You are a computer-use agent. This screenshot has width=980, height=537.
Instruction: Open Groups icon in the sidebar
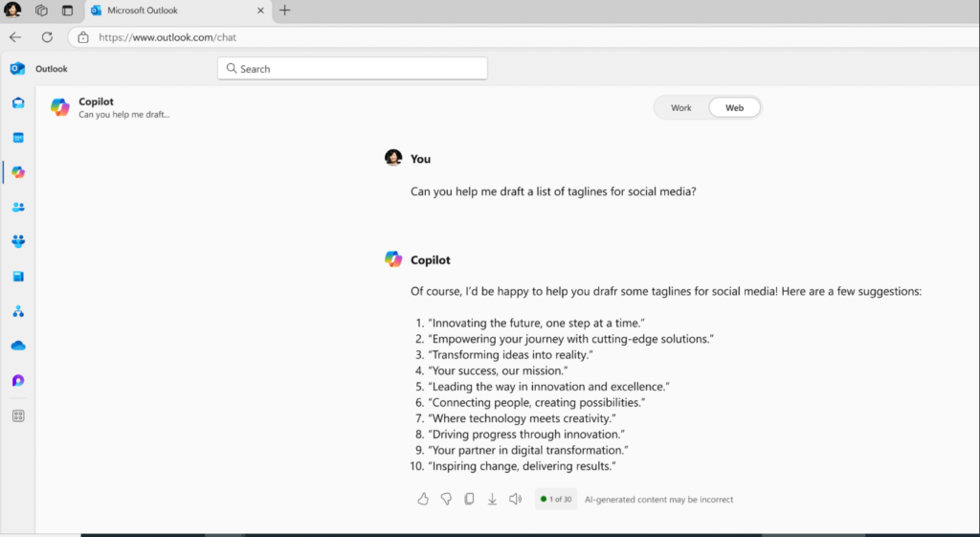[x=18, y=241]
